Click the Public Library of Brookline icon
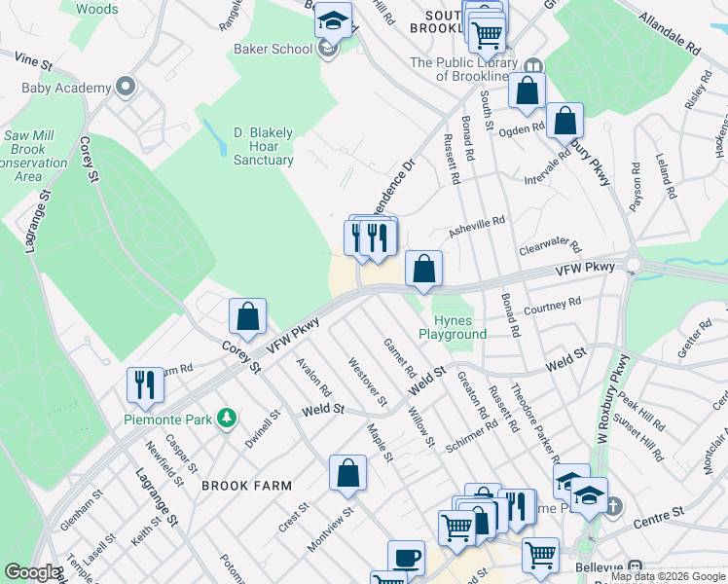Viewport: 728px width, 584px height. pyautogui.click(x=534, y=66)
